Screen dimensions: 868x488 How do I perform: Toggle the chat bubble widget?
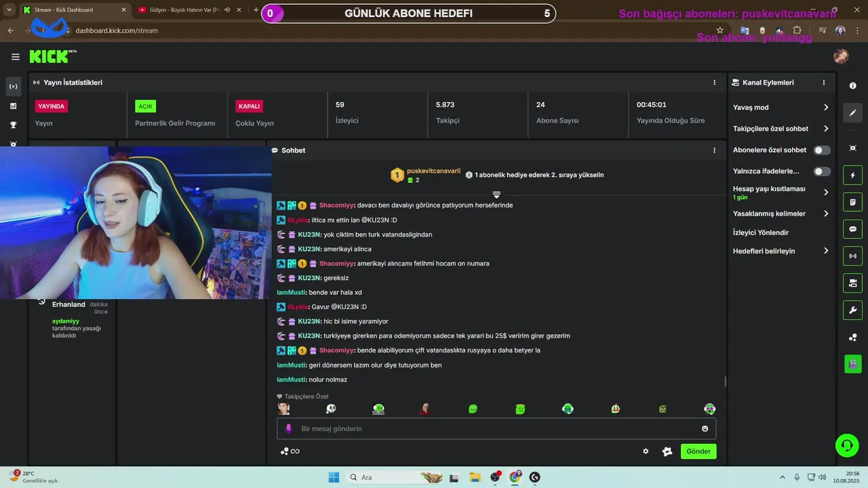click(853, 229)
